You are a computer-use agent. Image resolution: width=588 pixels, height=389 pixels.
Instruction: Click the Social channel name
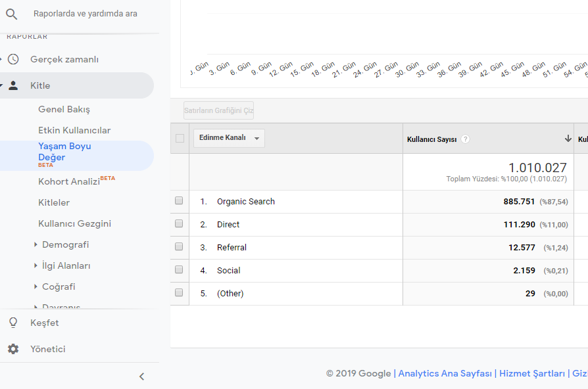pos(229,271)
